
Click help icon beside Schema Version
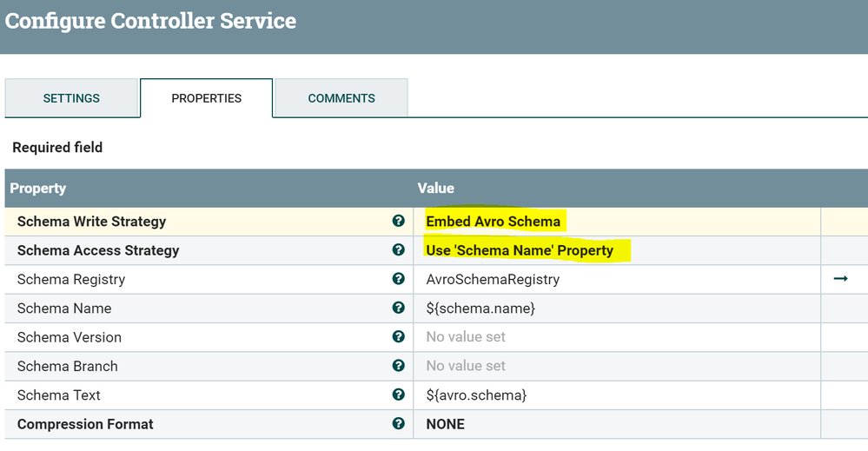[398, 337]
